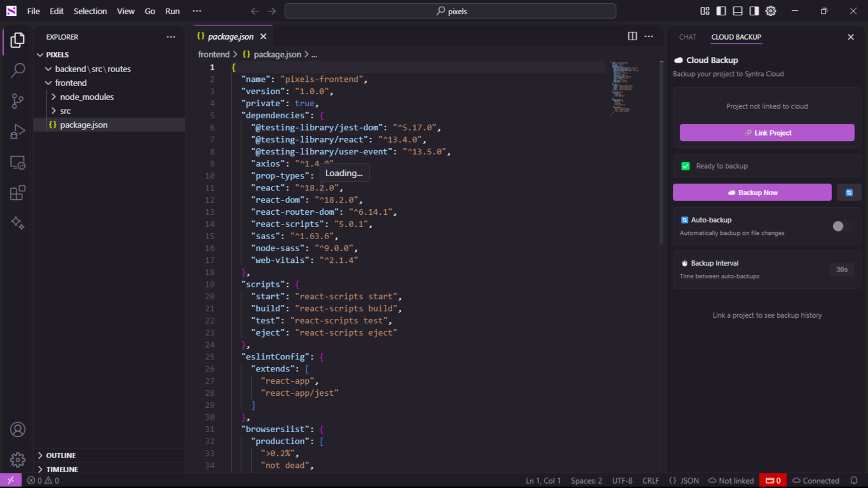Viewport: 868px width, 488px height.
Task: Toggle the Ready to backup checkbox
Action: coord(686,166)
